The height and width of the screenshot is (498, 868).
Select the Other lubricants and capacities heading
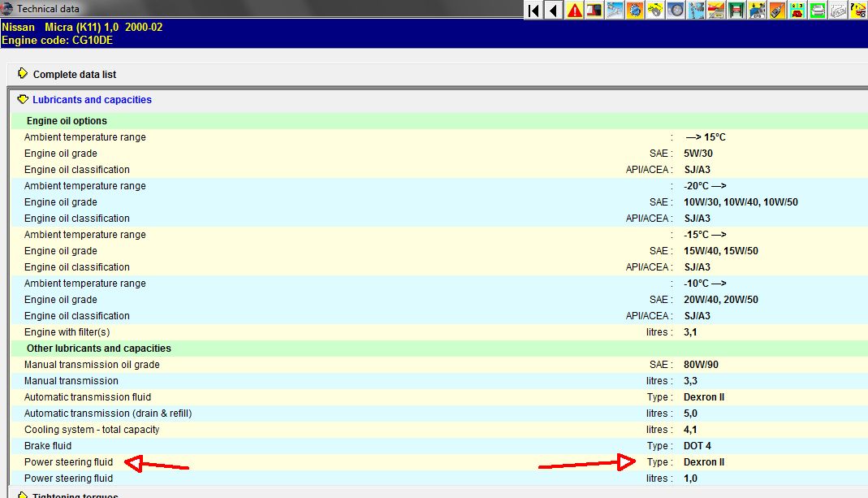99,349
